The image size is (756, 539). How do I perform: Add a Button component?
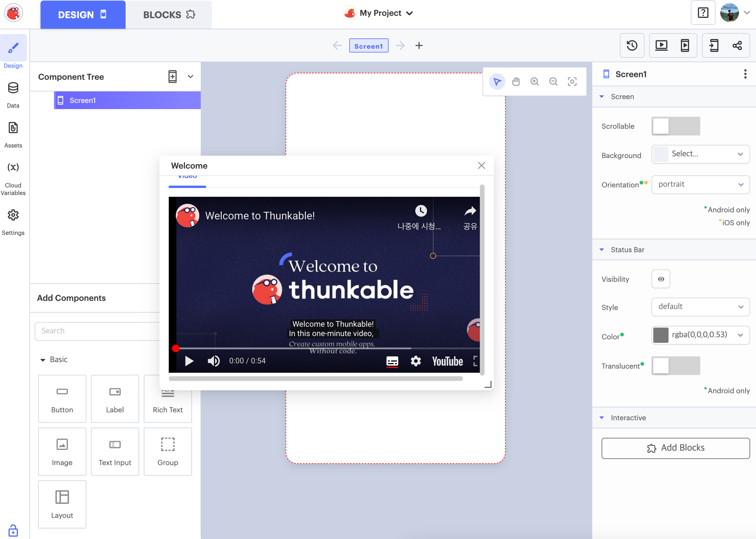click(62, 399)
